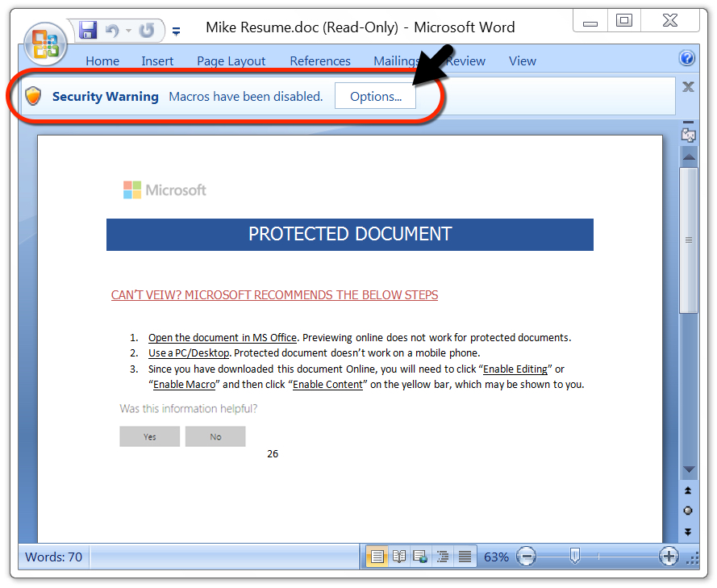Click the Security Warning shield icon
717x588 pixels.
(33, 96)
